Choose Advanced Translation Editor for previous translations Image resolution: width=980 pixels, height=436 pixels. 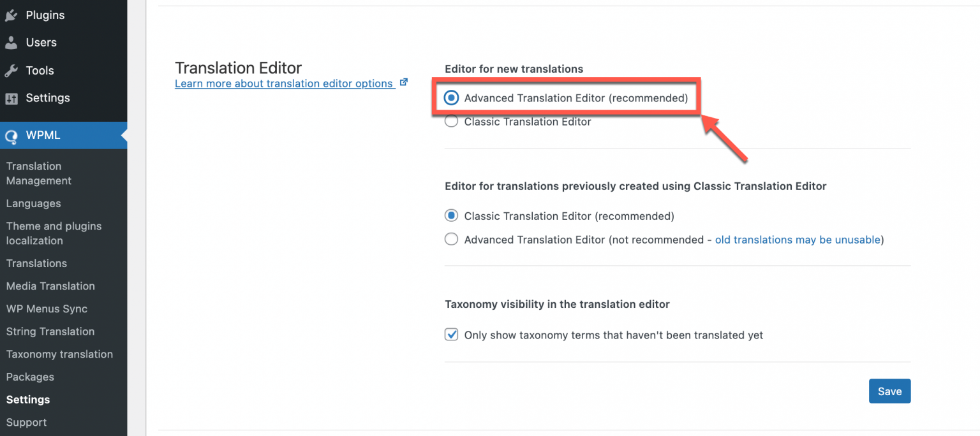point(451,239)
